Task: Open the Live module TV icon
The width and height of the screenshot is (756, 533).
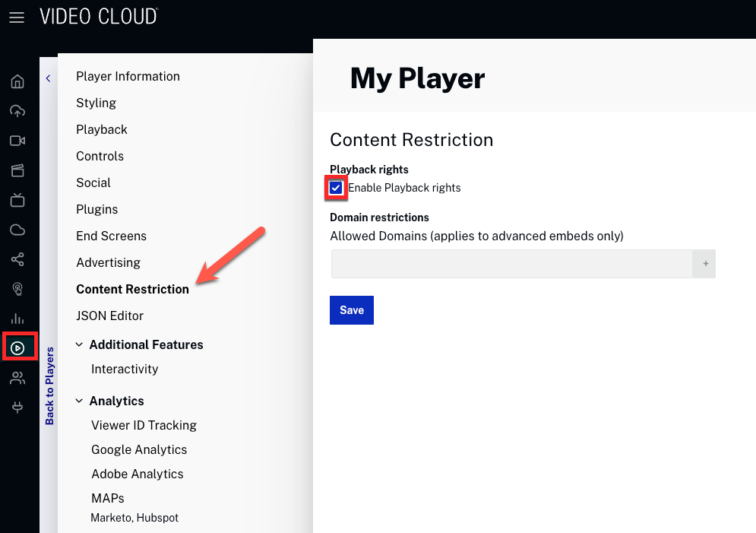Action: pos(17,201)
